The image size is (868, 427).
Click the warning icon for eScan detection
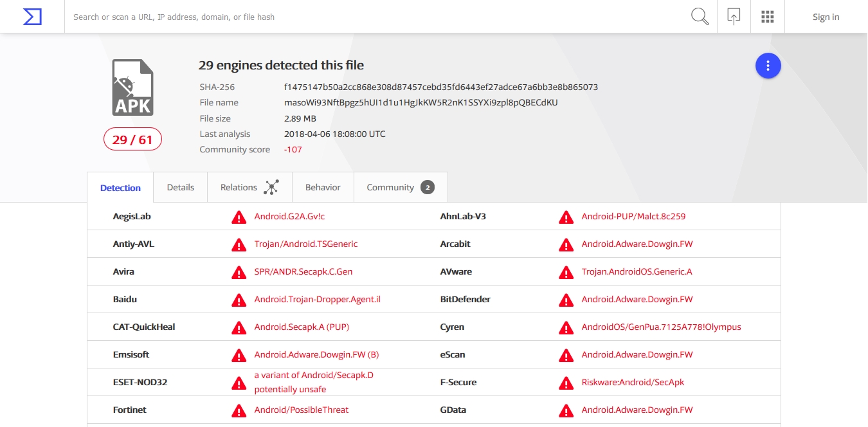click(566, 356)
